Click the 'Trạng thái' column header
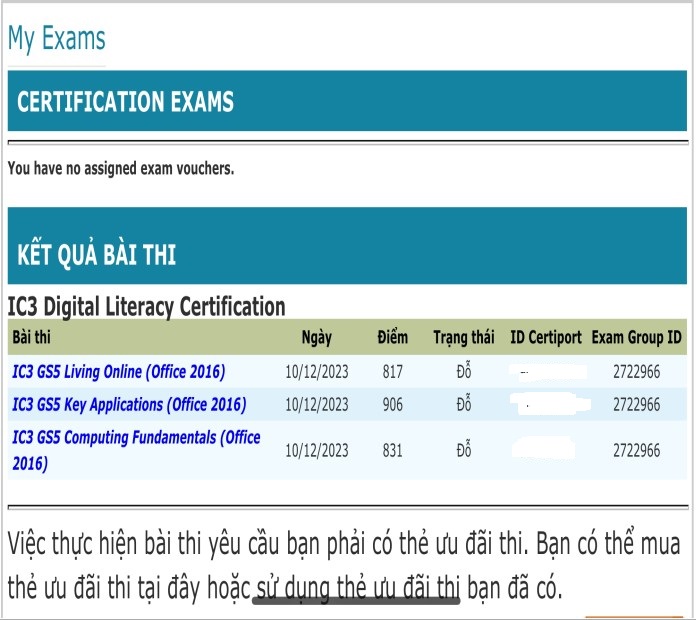The image size is (696, 620). click(464, 337)
